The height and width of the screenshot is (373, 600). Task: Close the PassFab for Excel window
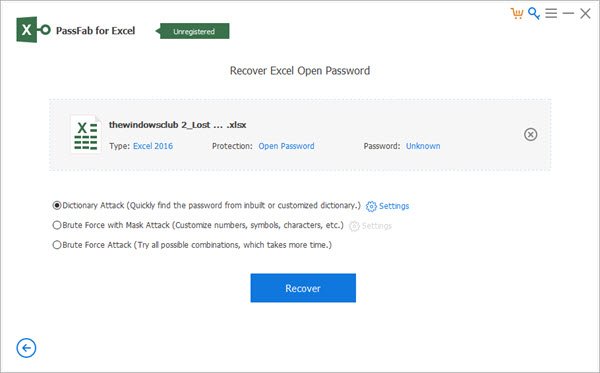click(585, 14)
